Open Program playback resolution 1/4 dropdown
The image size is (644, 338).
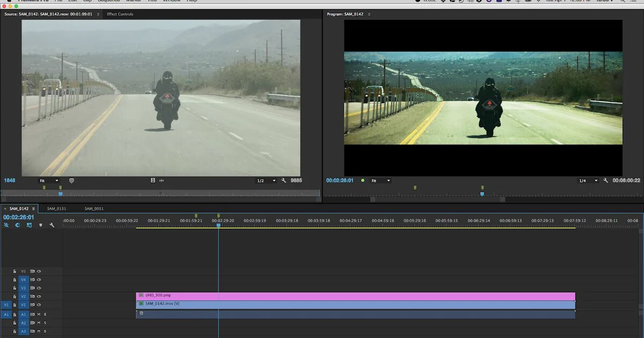click(x=588, y=181)
